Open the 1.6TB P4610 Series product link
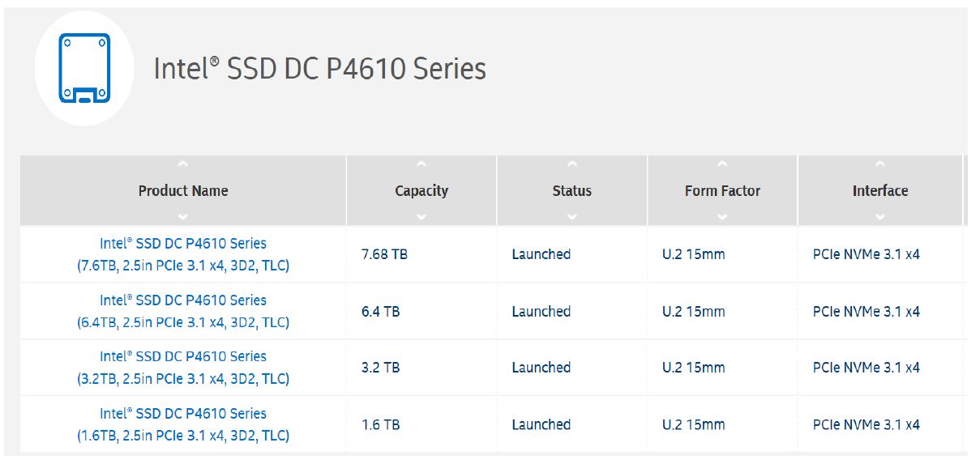 pos(183,424)
